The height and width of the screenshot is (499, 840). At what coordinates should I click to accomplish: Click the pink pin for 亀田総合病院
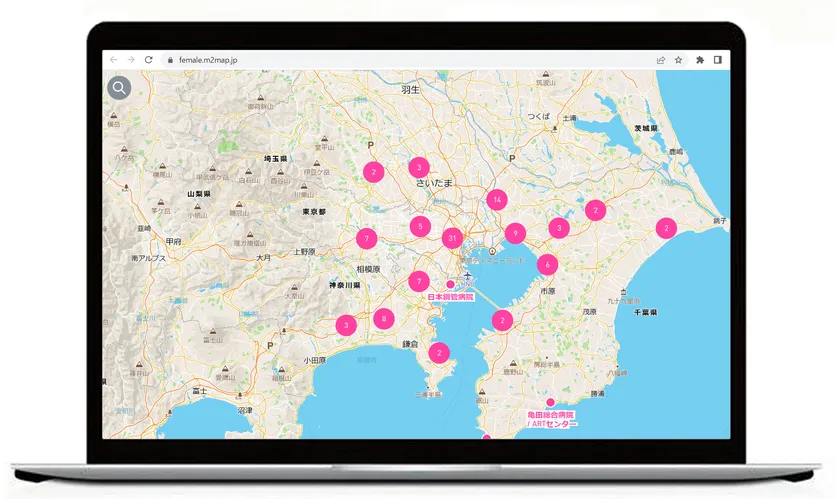(550, 402)
